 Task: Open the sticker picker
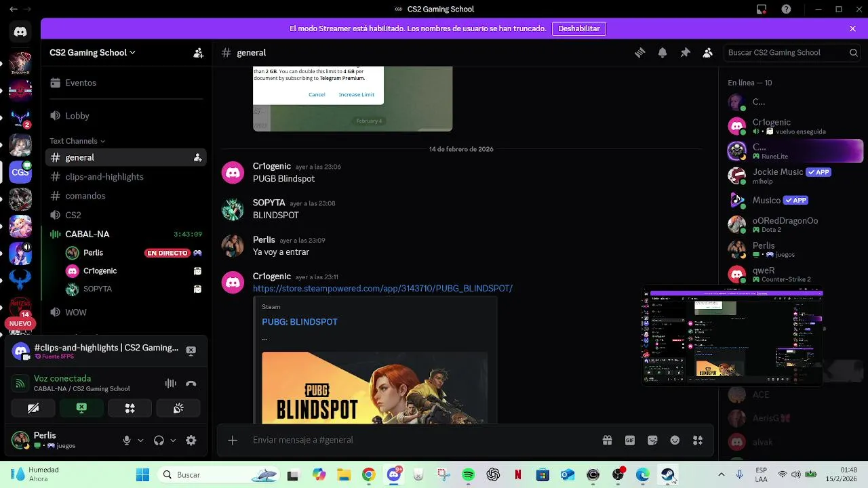pyautogui.click(x=652, y=440)
